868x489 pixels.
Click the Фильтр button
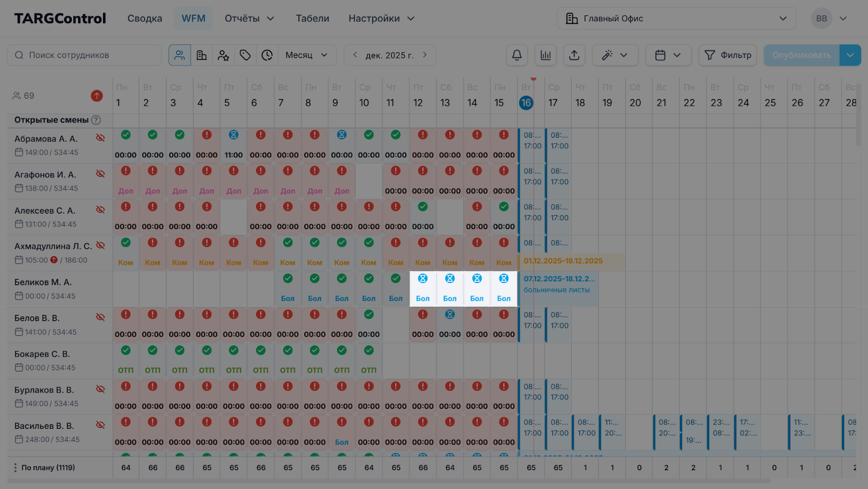click(727, 55)
